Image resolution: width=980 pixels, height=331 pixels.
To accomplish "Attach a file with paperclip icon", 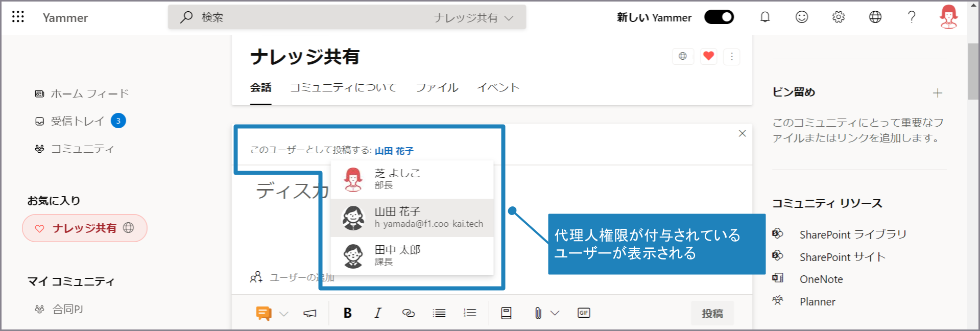I will [x=538, y=313].
